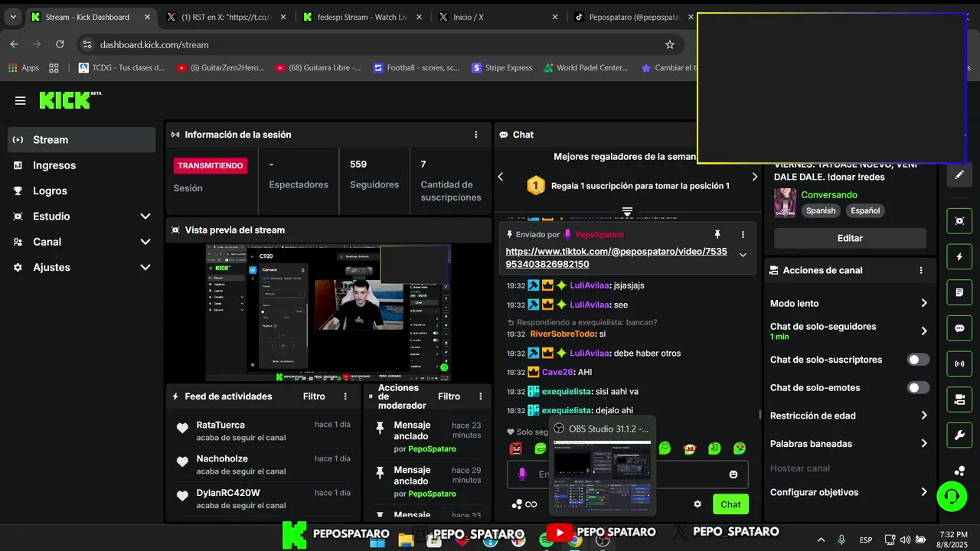Toggle Chat de solo-suscriptores switch

[x=918, y=360]
